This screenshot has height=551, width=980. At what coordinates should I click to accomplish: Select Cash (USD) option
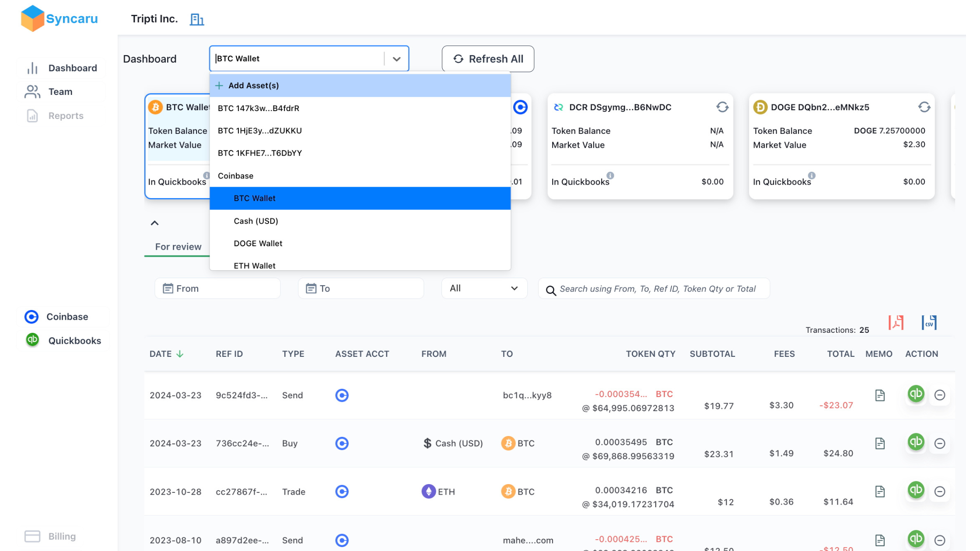click(360, 221)
